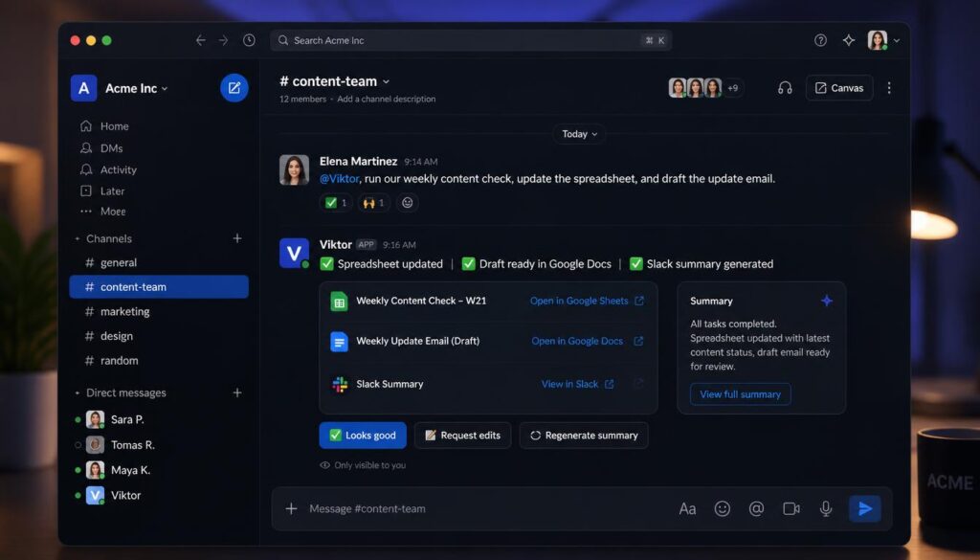This screenshot has width=980, height=560.
Task: Mention someone with the @ icon
Action: point(756,508)
